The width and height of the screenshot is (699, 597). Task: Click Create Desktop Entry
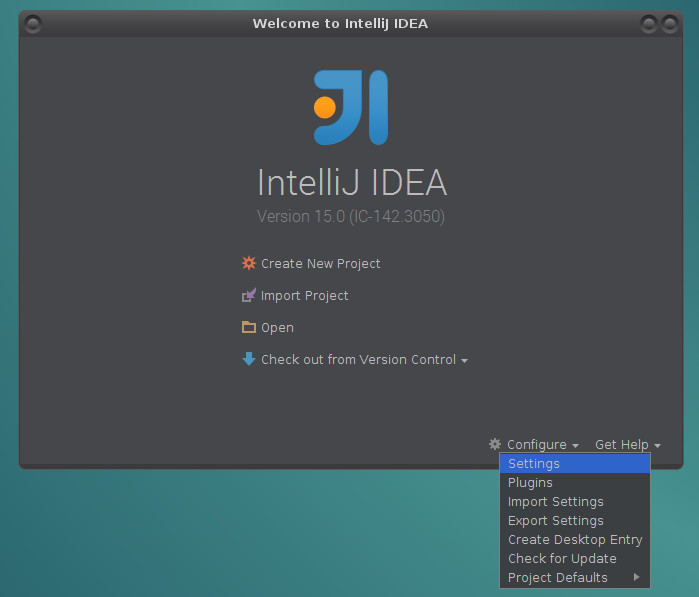tap(575, 539)
